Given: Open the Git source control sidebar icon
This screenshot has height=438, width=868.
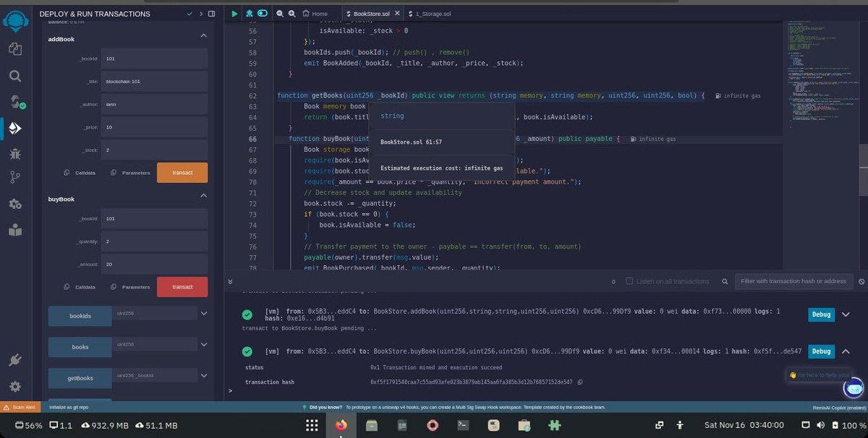Looking at the screenshot, I should (x=15, y=178).
